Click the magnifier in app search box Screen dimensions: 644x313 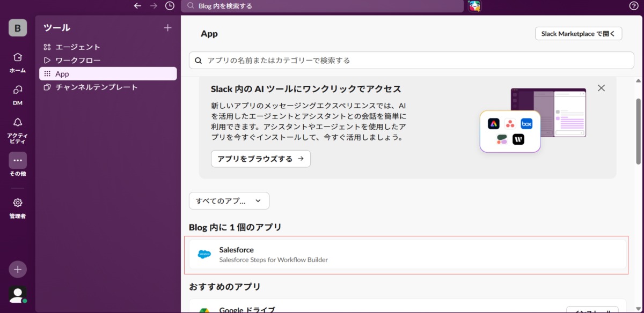click(199, 61)
